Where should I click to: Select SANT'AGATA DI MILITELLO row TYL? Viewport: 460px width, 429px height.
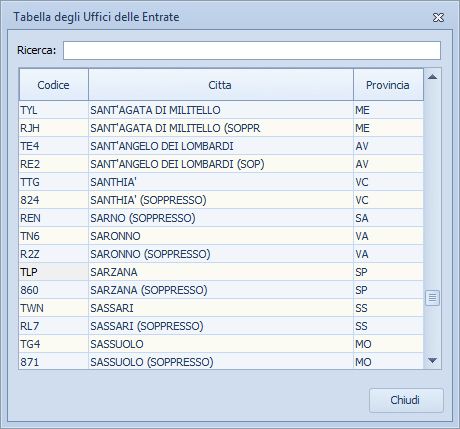(x=221, y=110)
